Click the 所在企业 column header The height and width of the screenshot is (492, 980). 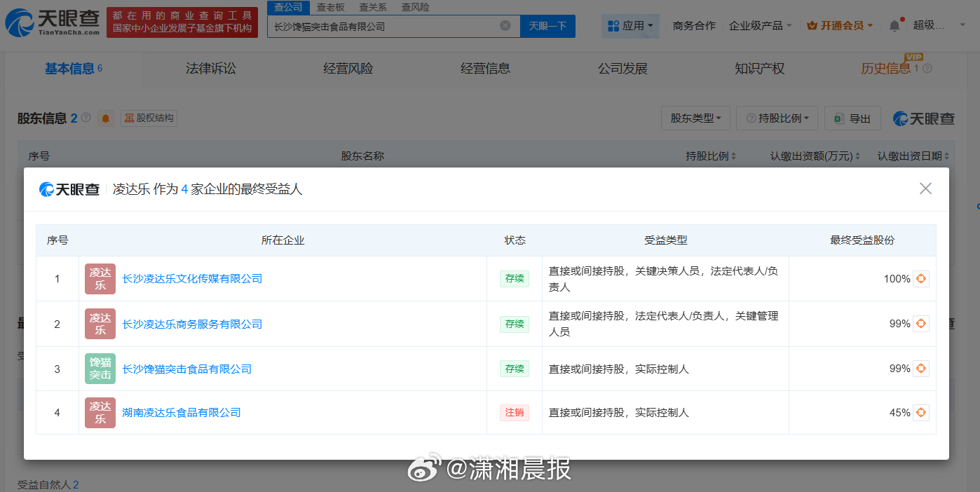point(283,240)
